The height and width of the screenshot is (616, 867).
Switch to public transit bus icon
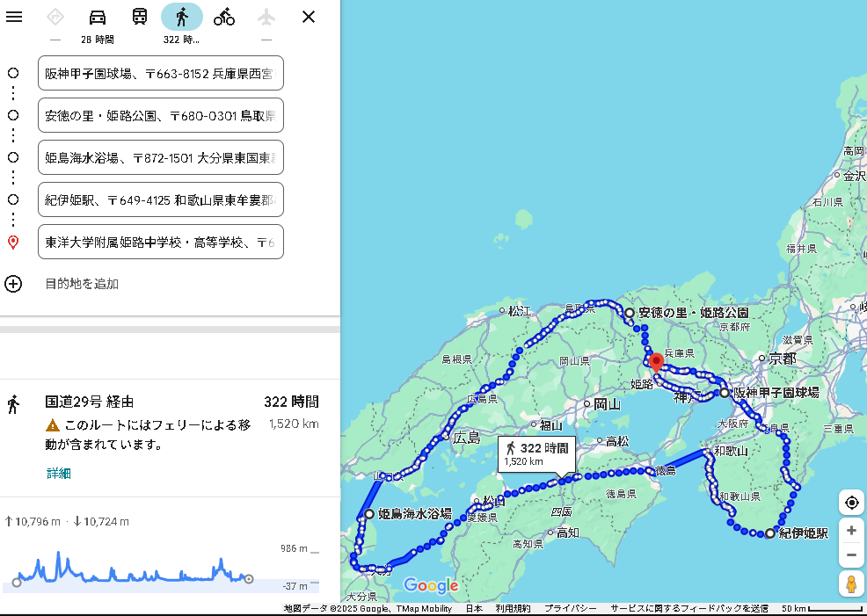[x=140, y=17]
